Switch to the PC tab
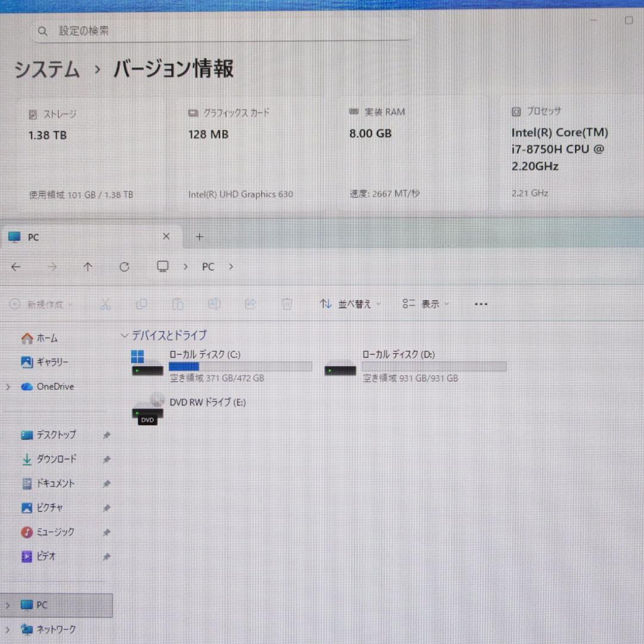The height and width of the screenshot is (644, 644). pyautogui.click(x=33, y=237)
